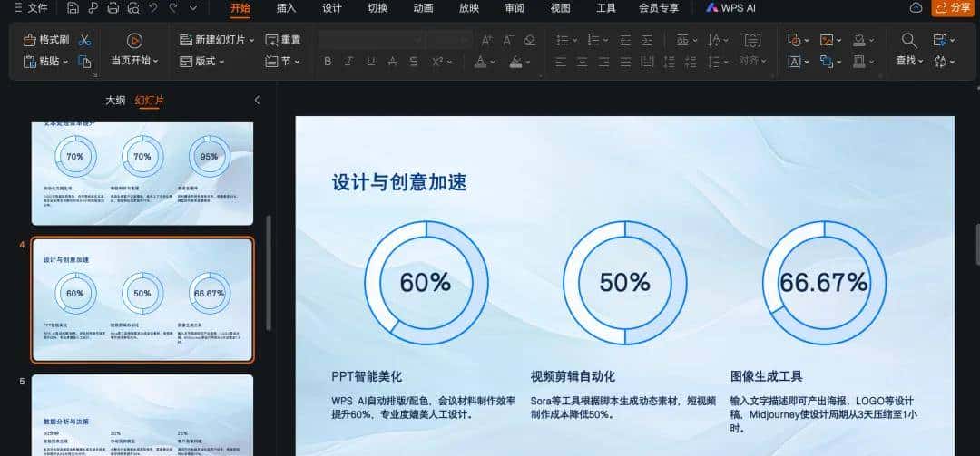
Task: Toggle Italic formatting
Action: [x=349, y=62]
